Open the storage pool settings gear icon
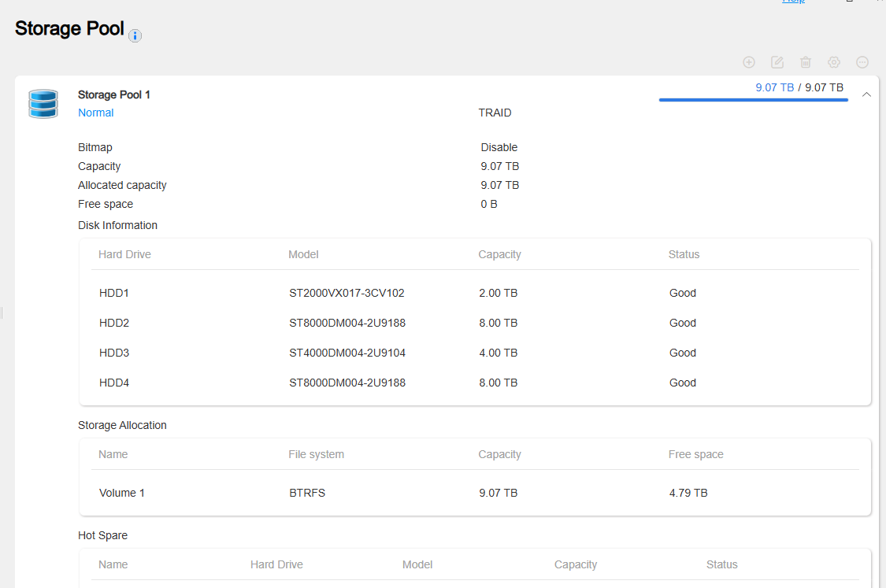 [834, 62]
